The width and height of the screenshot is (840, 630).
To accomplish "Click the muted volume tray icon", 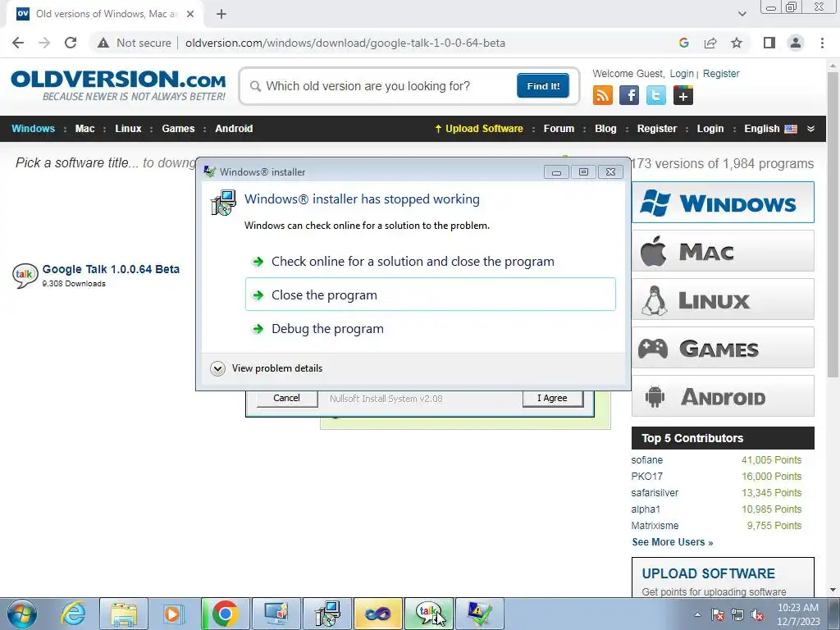I will [757, 614].
